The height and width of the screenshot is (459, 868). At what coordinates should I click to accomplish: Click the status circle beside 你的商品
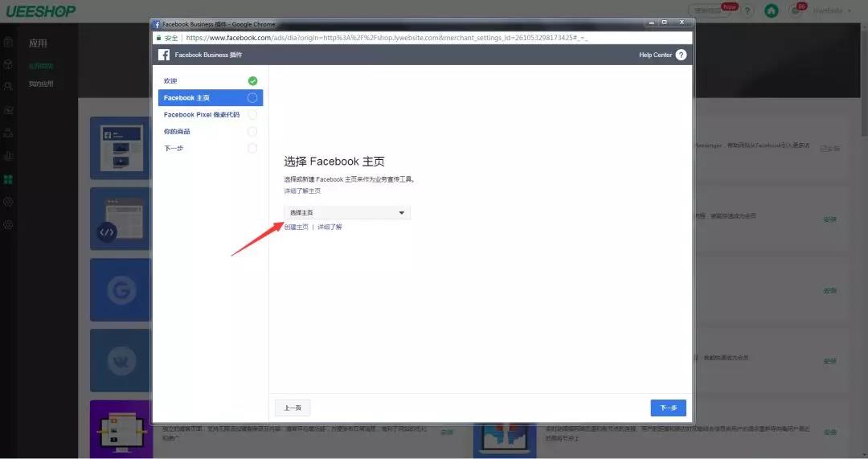point(252,131)
